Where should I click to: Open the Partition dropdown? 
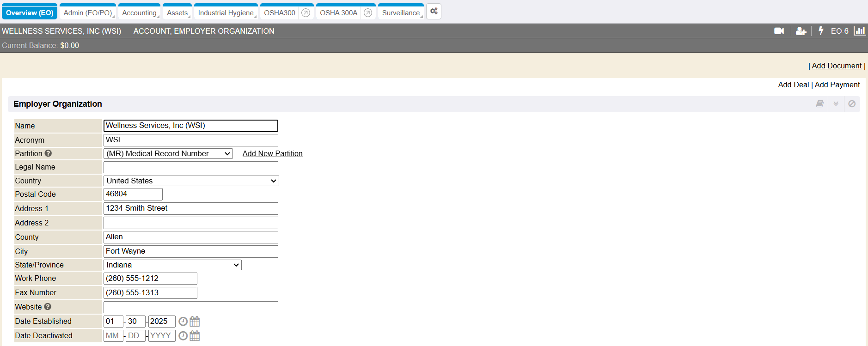point(168,154)
